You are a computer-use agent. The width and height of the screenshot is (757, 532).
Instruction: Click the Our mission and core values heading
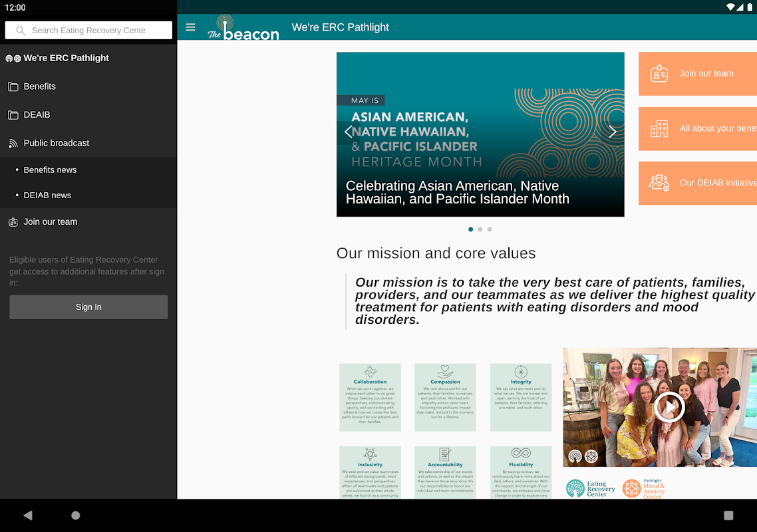(x=436, y=253)
